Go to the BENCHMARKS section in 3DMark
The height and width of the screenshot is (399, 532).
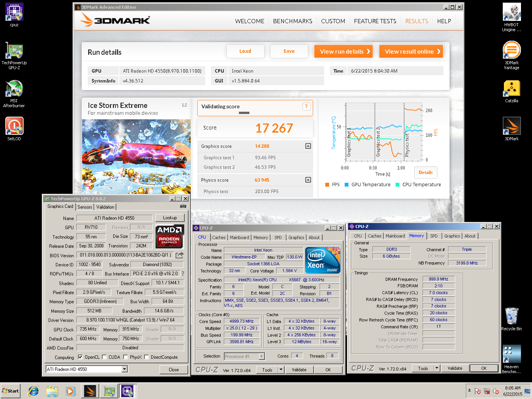(x=293, y=21)
